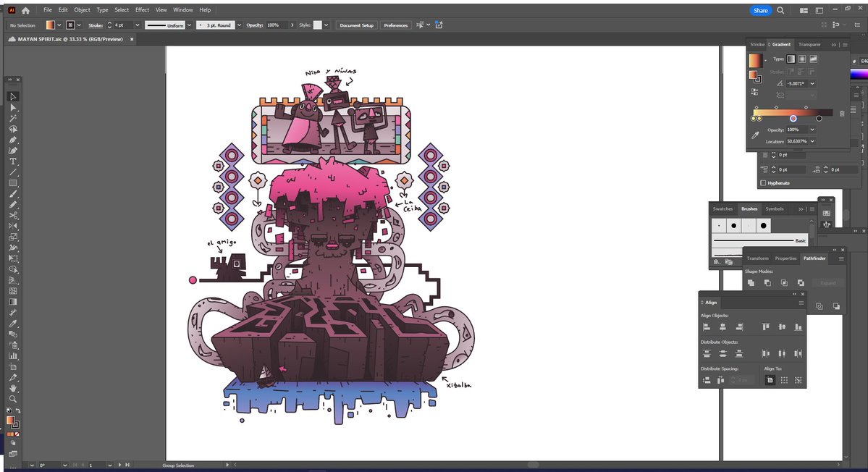Viewport: 868px width, 472px height.
Task: Open the File menu
Action: (x=48, y=10)
